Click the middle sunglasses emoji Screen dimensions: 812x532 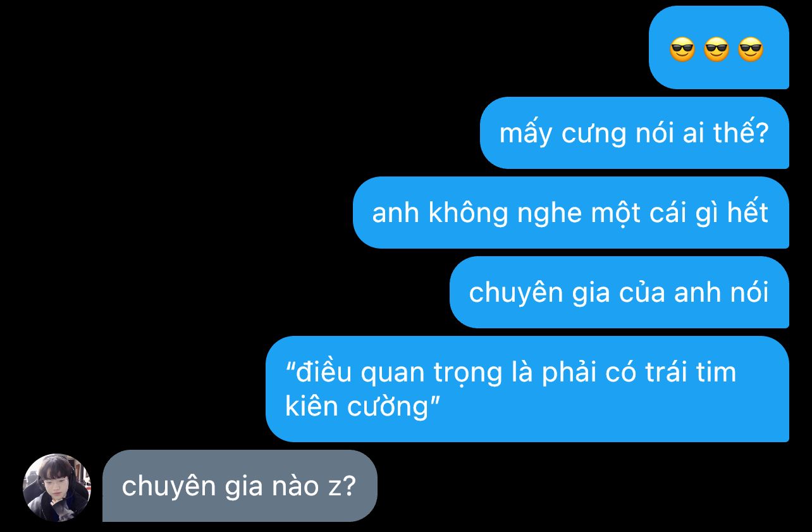tap(717, 49)
